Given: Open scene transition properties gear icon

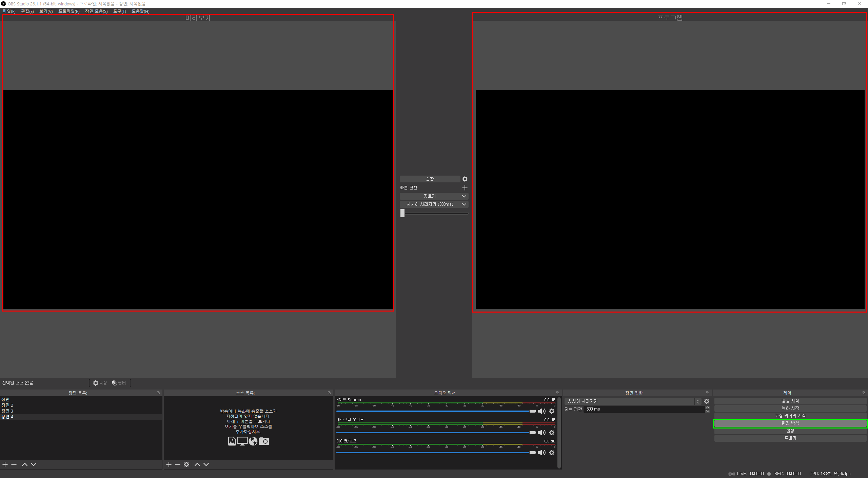Looking at the screenshot, I should (x=707, y=401).
